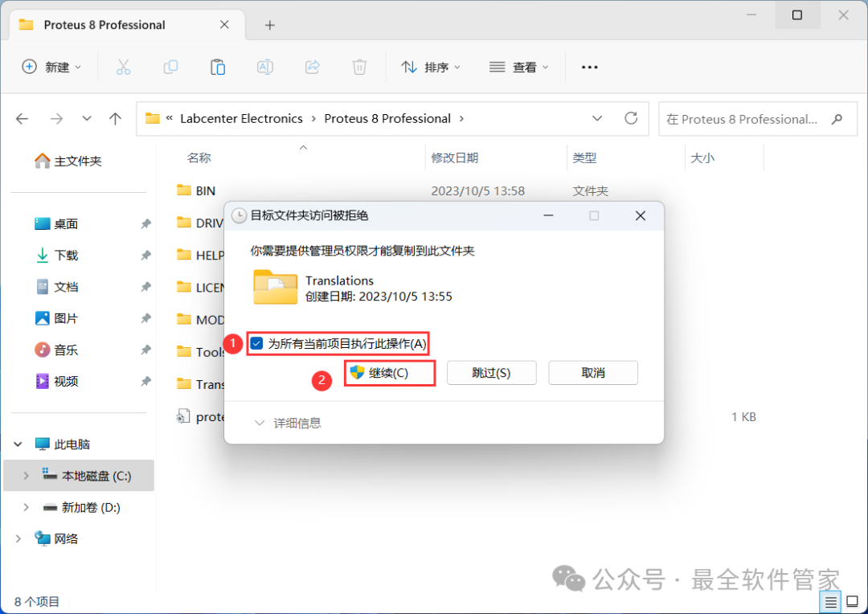Image resolution: width=868 pixels, height=614 pixels.
Task: Click the 继续(C) button
Action: coord(389,373)
